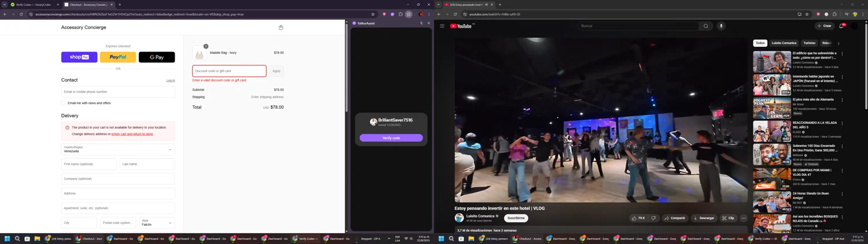Screen dimensions: 868x244
Task: Pin the EditorAssist side panel
Action: pos(421,23)
